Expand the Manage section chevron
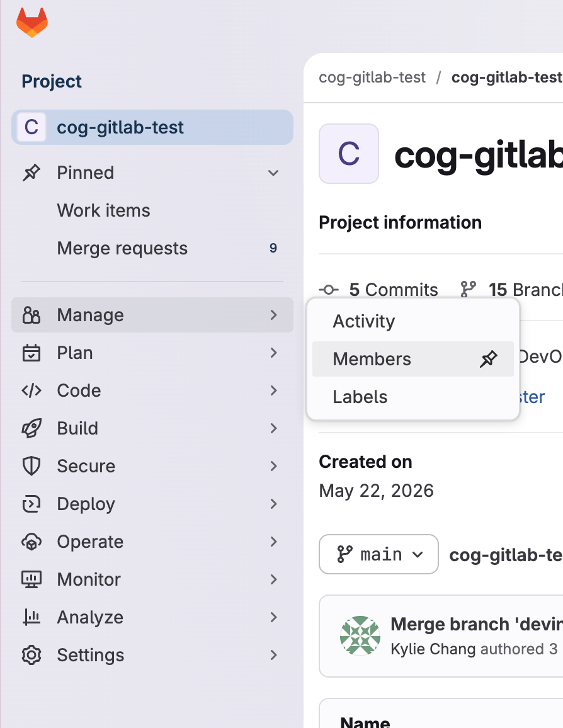The width and height of the screenshot is (563, 728). click(x=273, y=315)
